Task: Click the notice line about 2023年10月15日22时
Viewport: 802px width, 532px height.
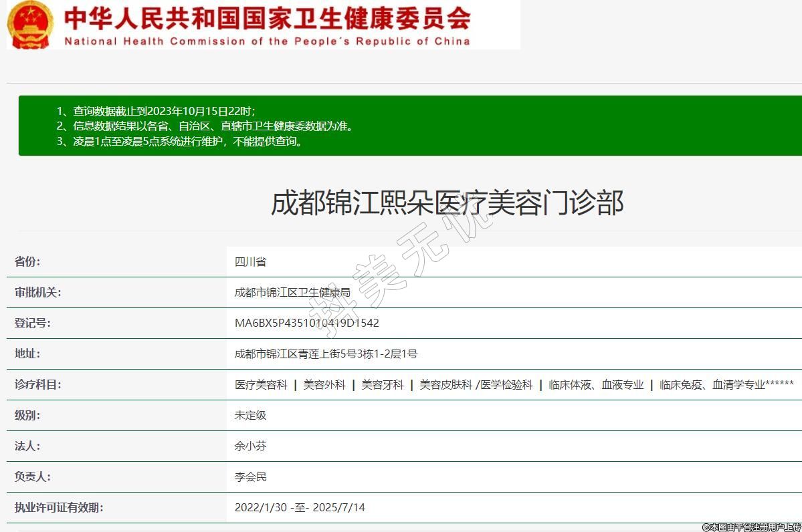Action: (164, 111)
